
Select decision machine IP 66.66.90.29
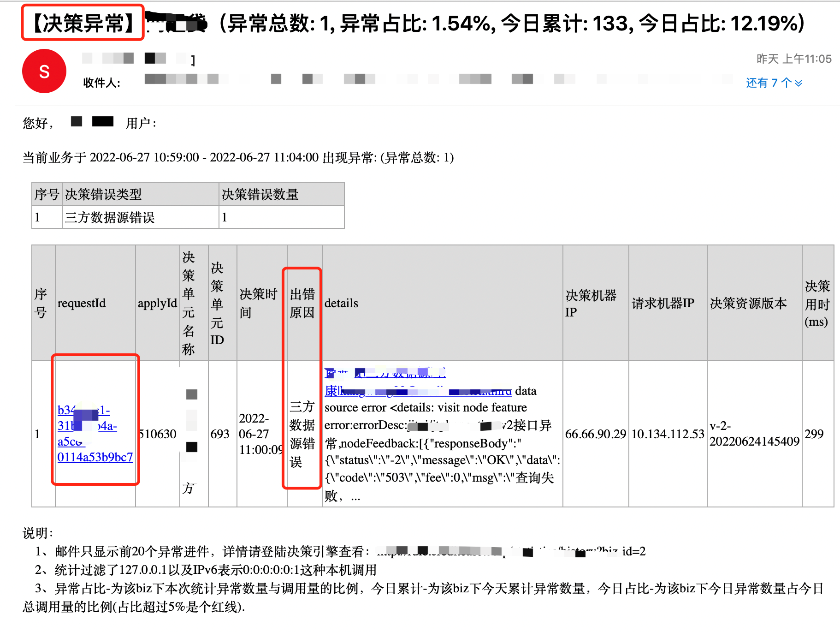(x=596, y=434)
